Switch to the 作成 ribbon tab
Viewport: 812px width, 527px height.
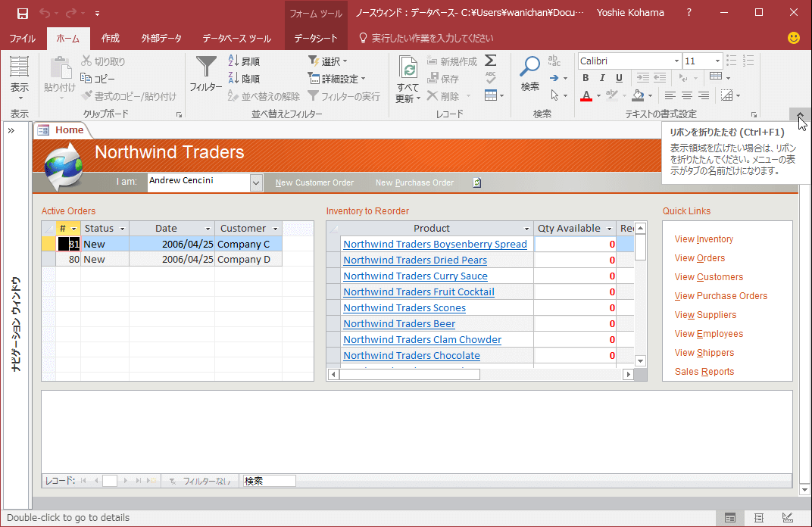click(x=111, y=39)
